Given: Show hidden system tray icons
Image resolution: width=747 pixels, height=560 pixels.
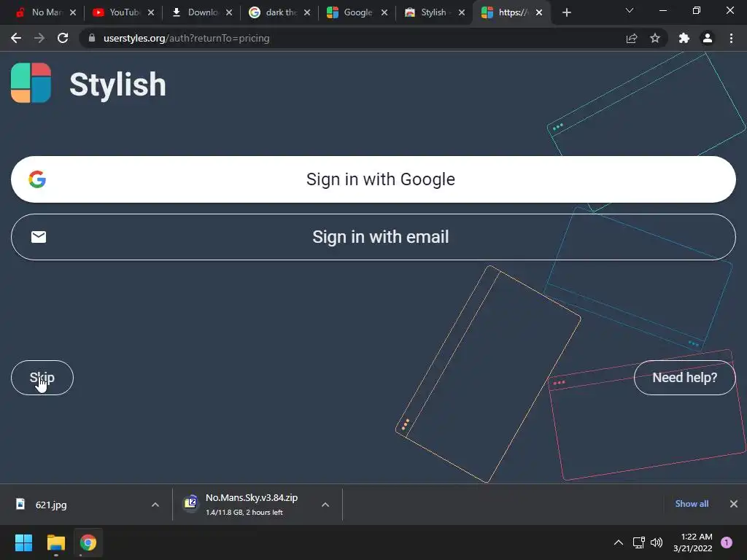Looking at the screenshot, I should point(619,542).
